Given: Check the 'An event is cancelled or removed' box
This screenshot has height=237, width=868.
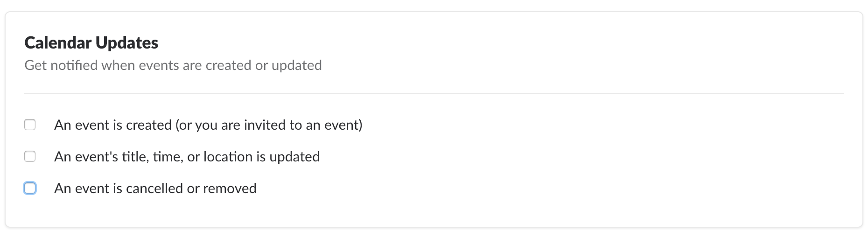Looking at the screenshot, I should [x=30, y=188].
